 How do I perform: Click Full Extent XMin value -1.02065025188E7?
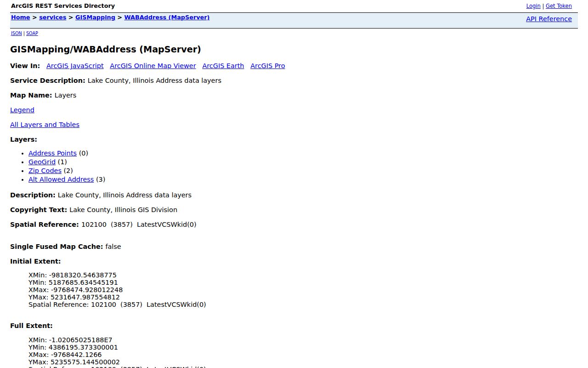coord(80,340)
